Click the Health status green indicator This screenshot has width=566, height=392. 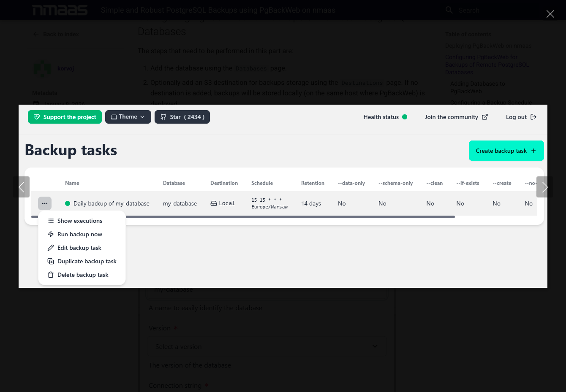click(x=405, y=117)
